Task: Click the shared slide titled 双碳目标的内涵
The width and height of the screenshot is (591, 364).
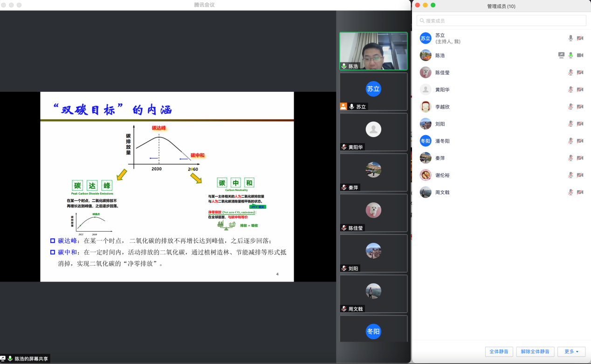Action: (167, 186)
